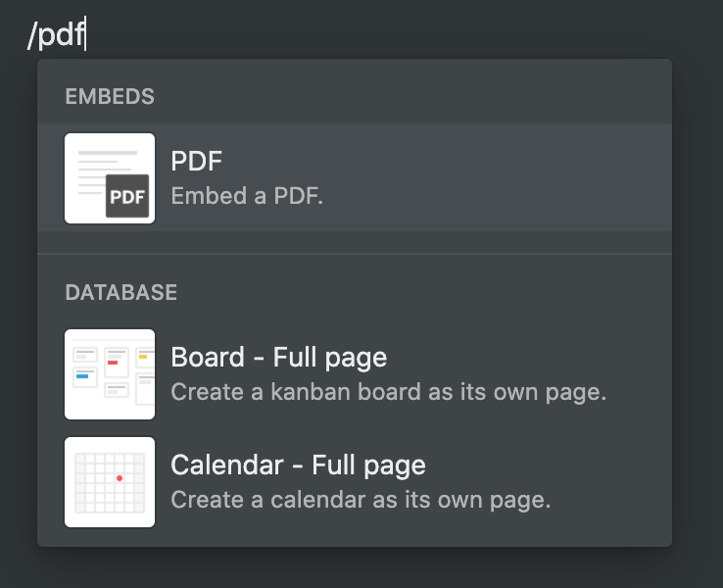
Task: Click the /pdf slash command text
Action: pyautogui.click(x=56, y=34)
